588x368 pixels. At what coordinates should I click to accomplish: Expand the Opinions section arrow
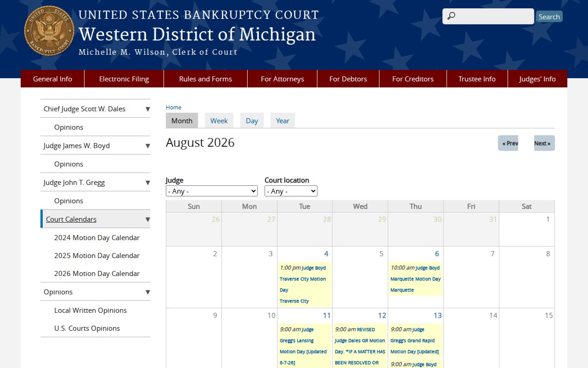(147, 292)
